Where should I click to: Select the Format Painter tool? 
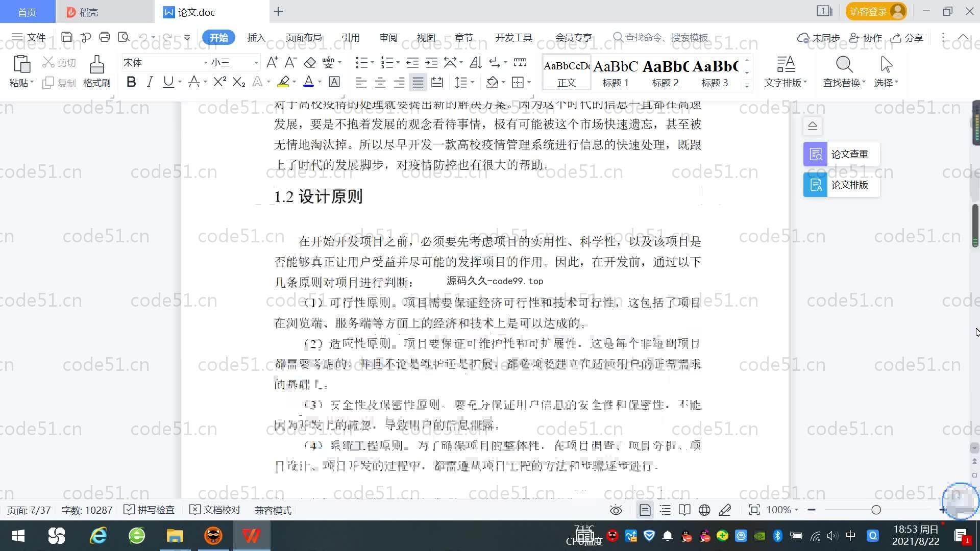pyautogui.click(x=97, y=71)
